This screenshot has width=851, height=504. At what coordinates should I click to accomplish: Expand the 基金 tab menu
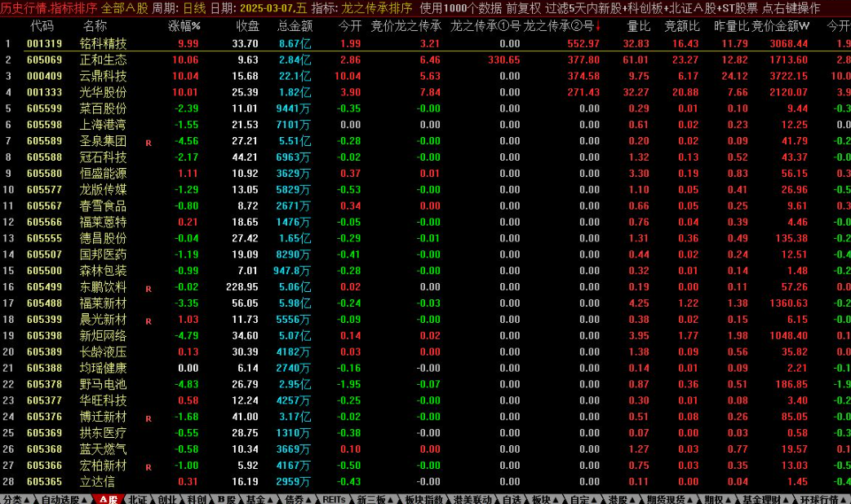[259, 499]
